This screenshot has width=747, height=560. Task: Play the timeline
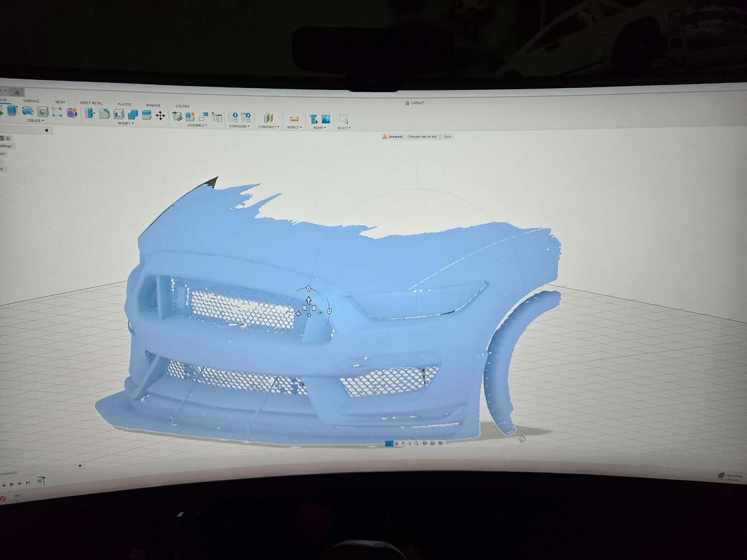point(12,484)
